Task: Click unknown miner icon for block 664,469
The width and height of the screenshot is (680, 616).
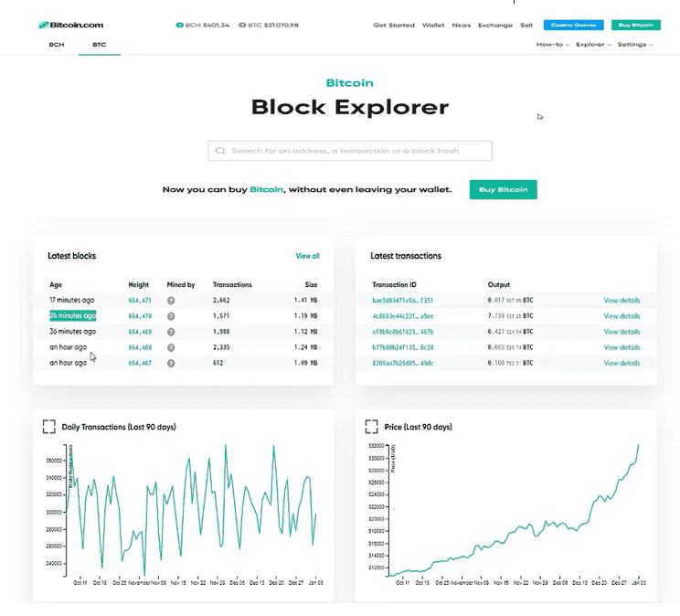Action: tap(171, 332)
